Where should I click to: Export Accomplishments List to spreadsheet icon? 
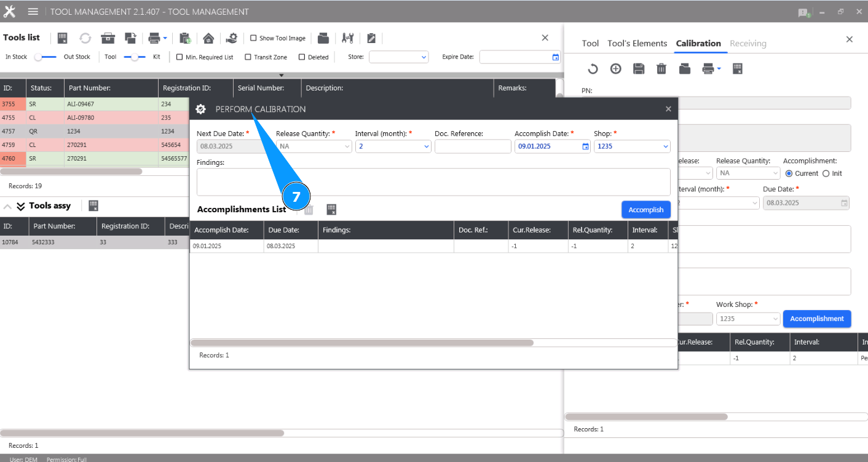[331, 210]
